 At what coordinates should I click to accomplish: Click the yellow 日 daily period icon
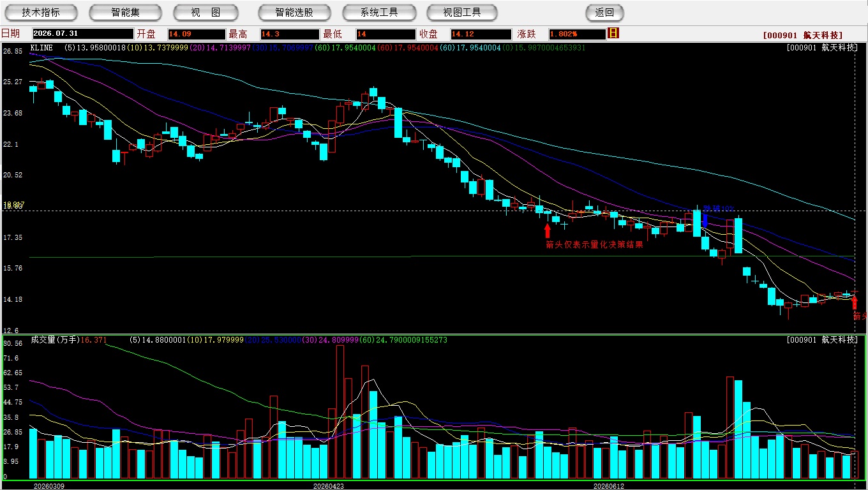(x=613, y=33)
